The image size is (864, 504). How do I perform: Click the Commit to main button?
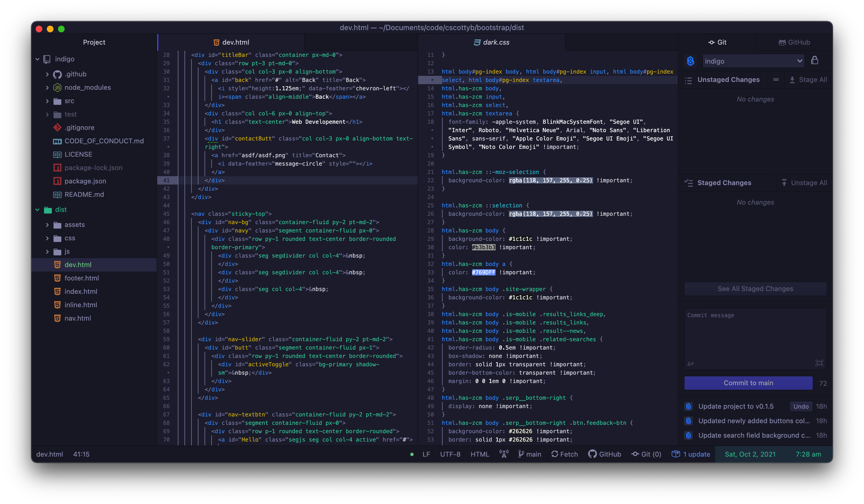point(748,383)
